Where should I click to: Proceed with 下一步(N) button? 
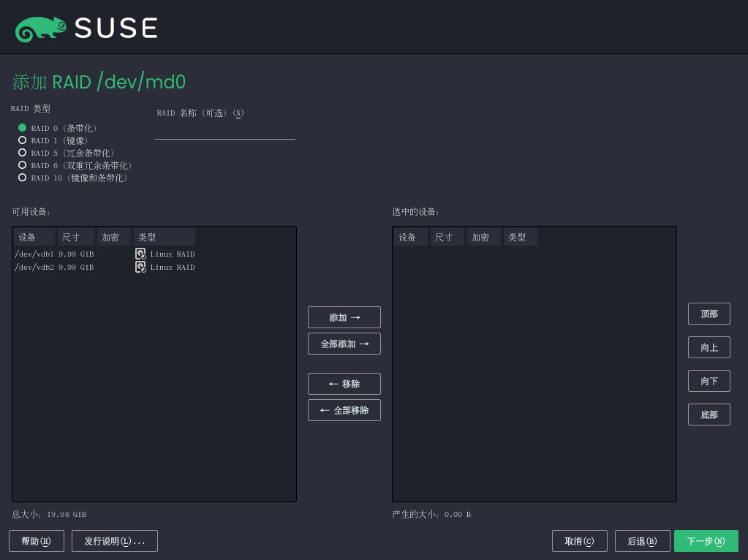[x=706, y=541]
